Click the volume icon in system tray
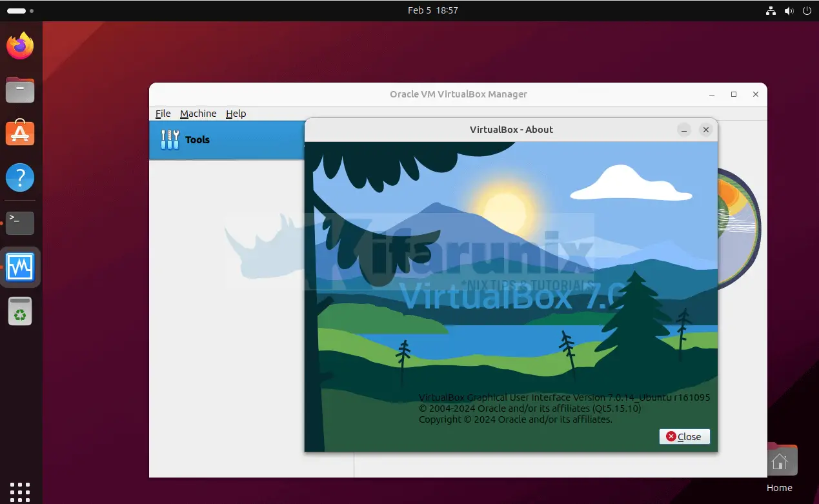Screen dimensions: 819x504 pyautogui.click(x=789, y=11)
